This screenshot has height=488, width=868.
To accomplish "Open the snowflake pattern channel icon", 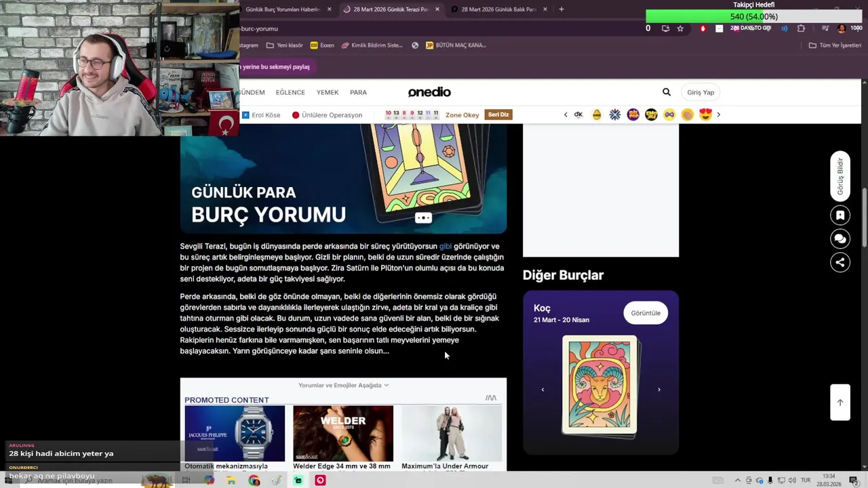I will (x=615, y=115).
